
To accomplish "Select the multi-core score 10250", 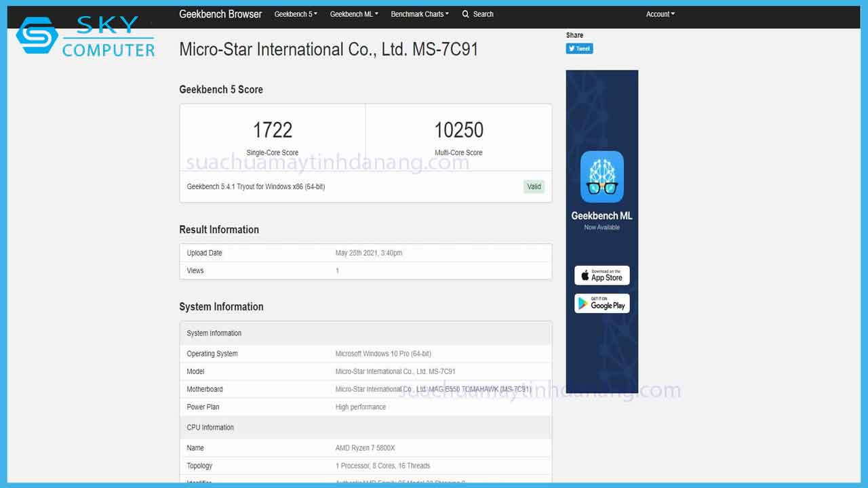I will (x=459, y=130).
